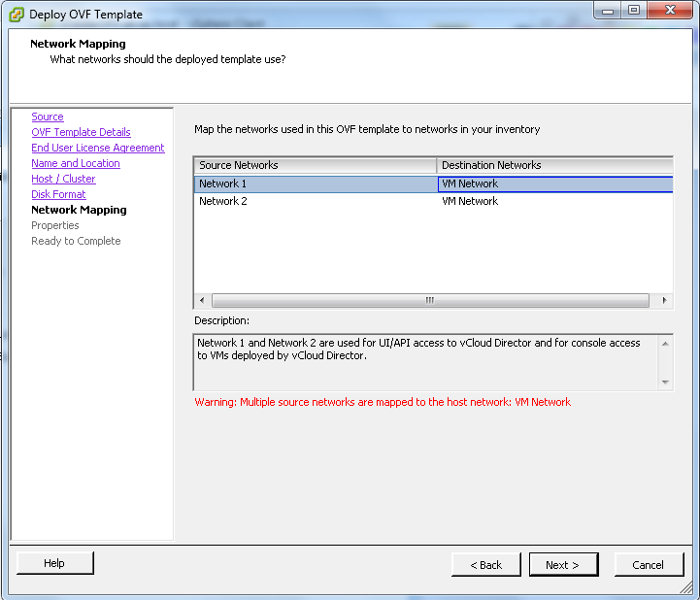This screenshot has height=600, width=700.
Task: Click the Network Mapping current step label
Action: click(79, 210)
